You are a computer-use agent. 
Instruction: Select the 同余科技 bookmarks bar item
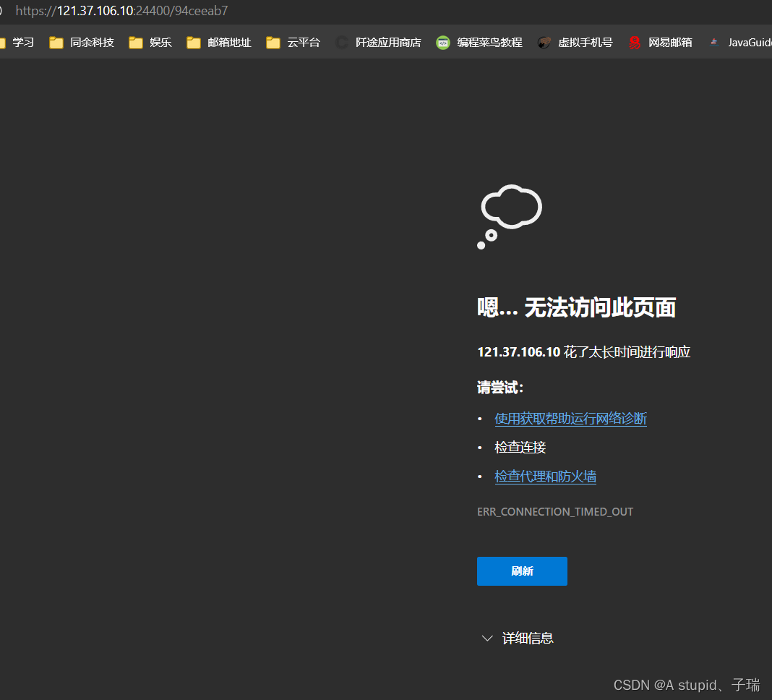[x=82, y=43]
